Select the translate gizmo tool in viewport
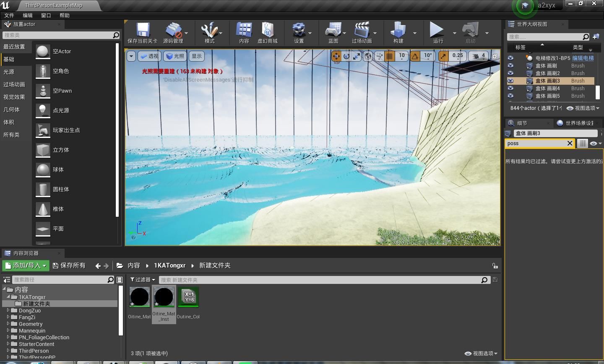This screenshot has height=364, width=604. click(x=336, y=56)
